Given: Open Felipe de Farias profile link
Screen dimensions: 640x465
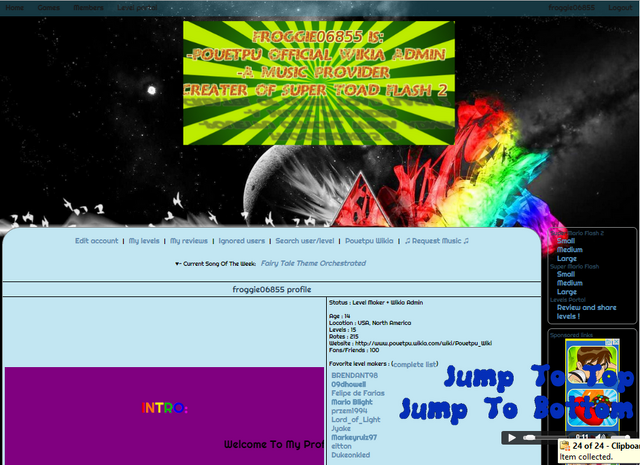Looking at the screenshot, I should point(358,393).
